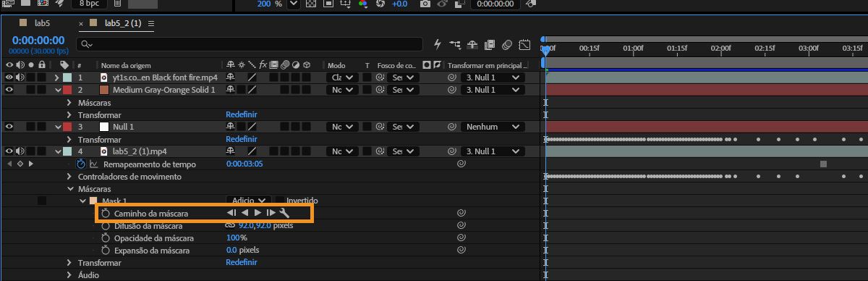Hide the Null 1 layer
868x281 pixels.
click(x=9, y=127)
